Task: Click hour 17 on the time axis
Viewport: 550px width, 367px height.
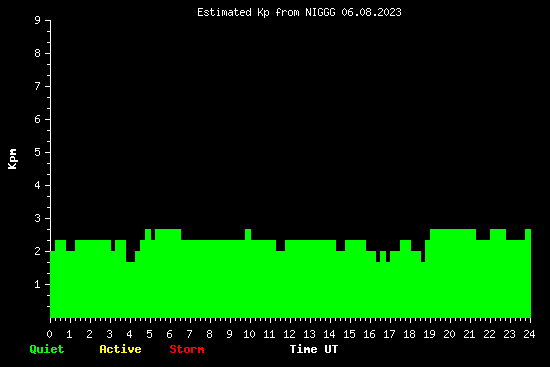Action: (x=389, y=334)
